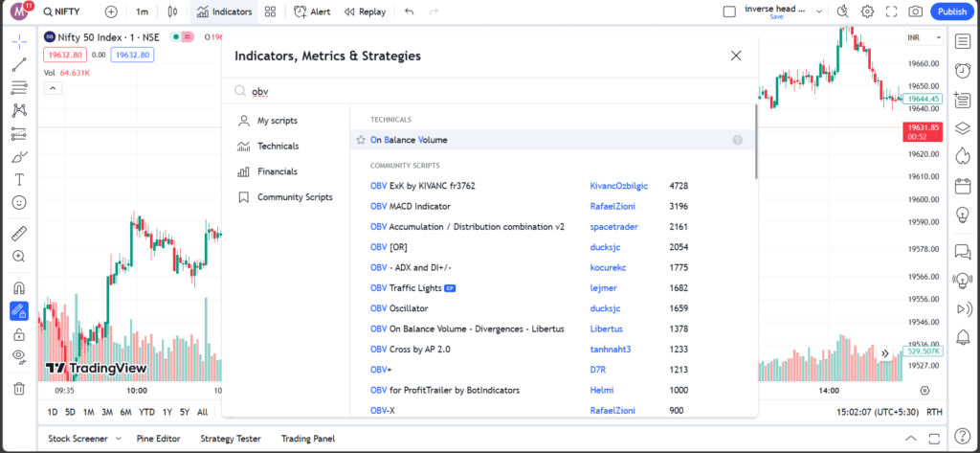Open the INR currency dropdown
The width and height of the screenshot is (980, 453).
[x=924, y=38]
